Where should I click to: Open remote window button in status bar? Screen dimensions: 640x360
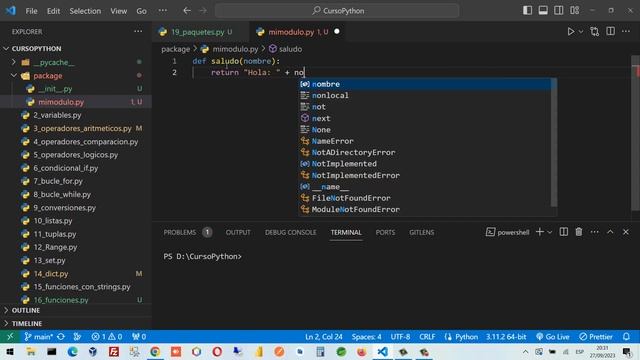10,337
